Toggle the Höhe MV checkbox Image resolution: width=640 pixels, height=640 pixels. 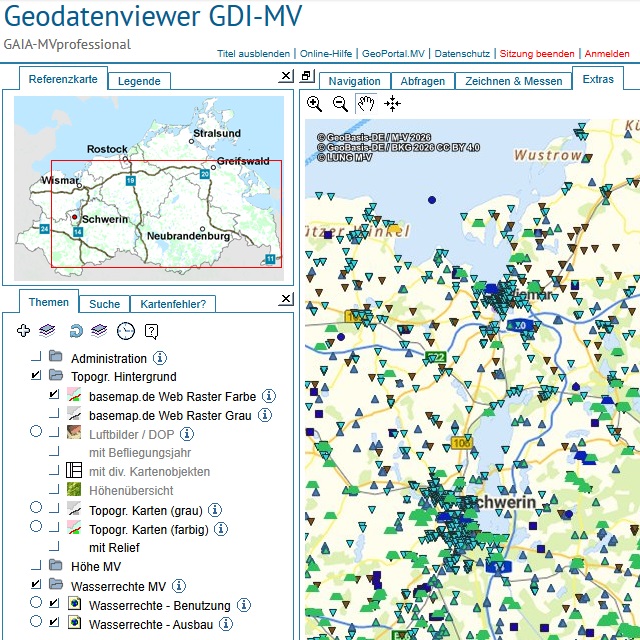(x=36, y=565)
